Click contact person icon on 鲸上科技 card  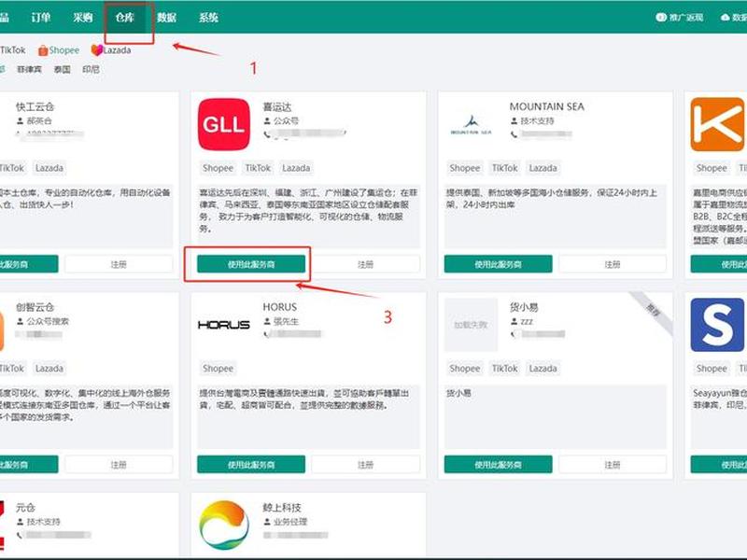[x=267, y=522]
